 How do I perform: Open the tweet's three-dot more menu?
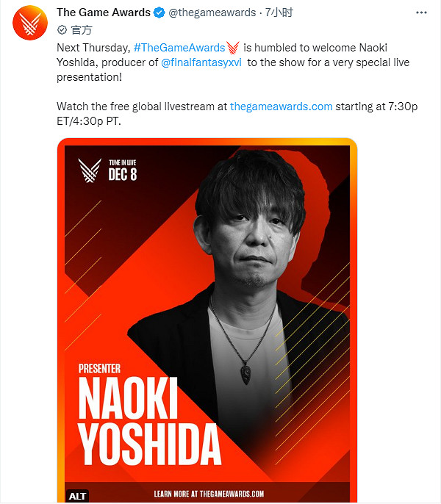[422, 12]
